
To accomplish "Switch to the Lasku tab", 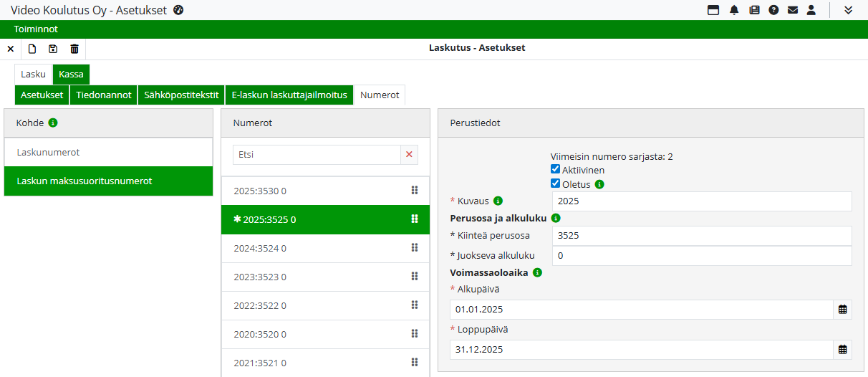I will [33, 74].
